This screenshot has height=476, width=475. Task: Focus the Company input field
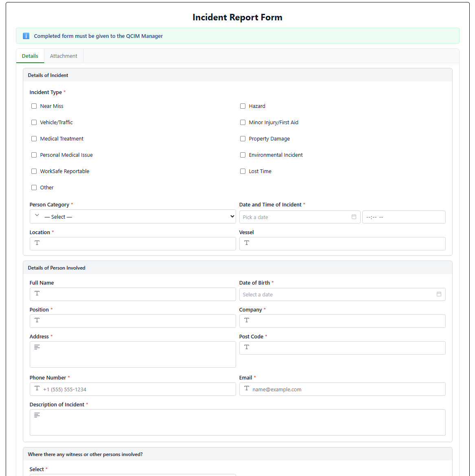tap(342, 321)
